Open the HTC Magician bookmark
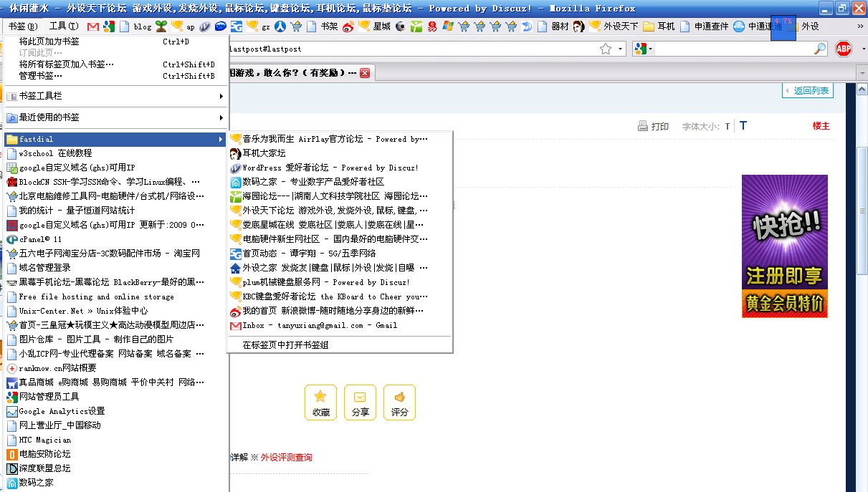Screen dimensions: 868x492 (116, 440)
